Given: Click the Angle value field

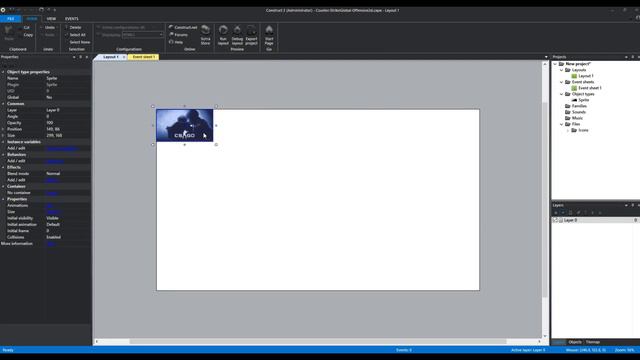Looking at the screenshot, I should click(68, 116).
